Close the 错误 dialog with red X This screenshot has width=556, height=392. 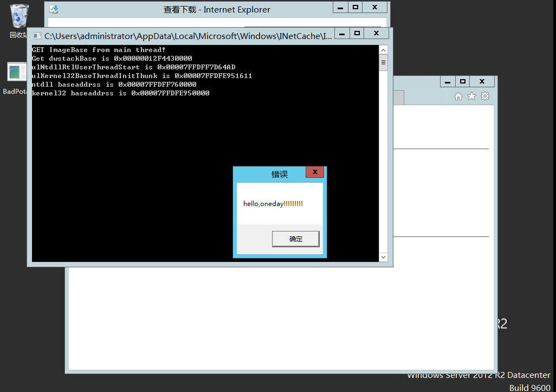click(314, 172)
